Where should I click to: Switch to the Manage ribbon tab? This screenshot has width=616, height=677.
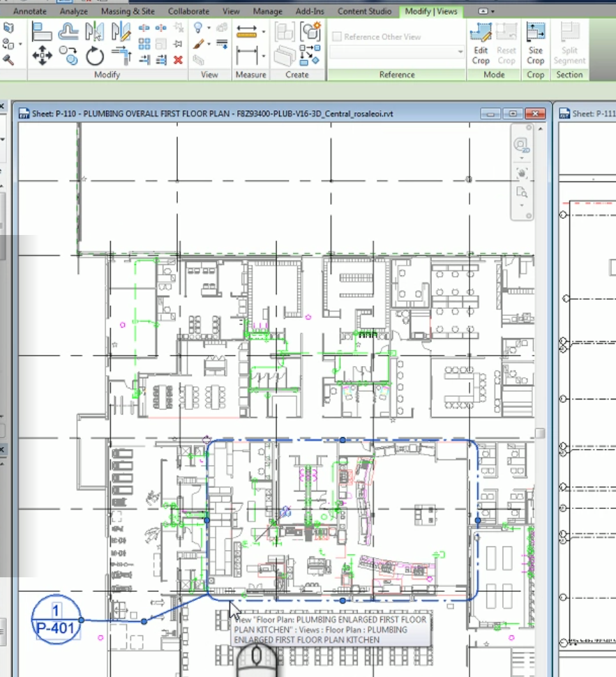point(267,11)
